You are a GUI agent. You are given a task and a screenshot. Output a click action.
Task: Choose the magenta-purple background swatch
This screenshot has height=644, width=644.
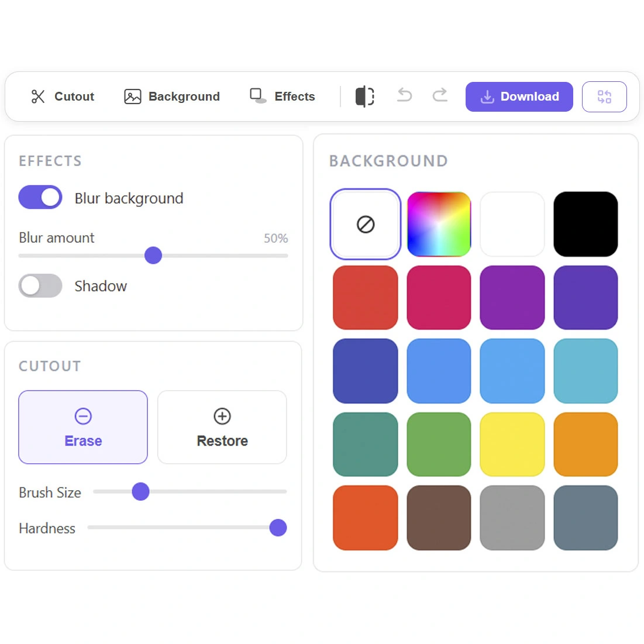point(512,297)
